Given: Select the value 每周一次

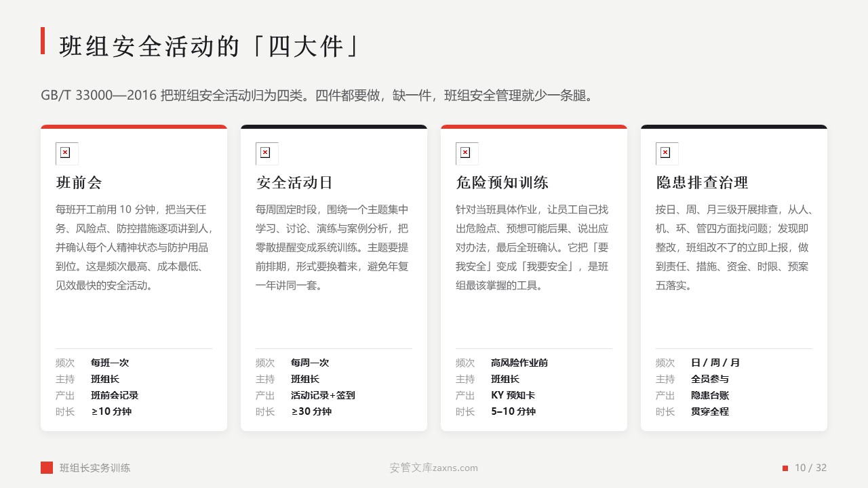Looking at the screenshot, I should [x=310, y=363].
